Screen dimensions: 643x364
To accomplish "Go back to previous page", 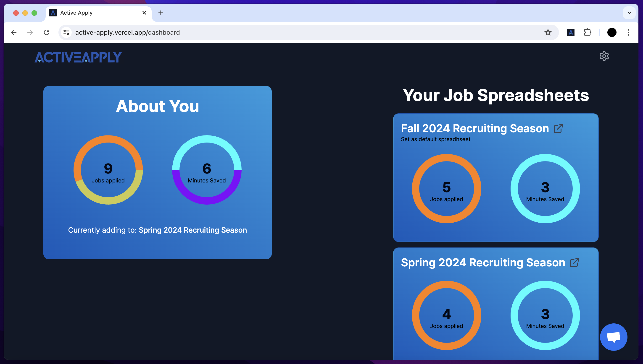I will point(14,32).
